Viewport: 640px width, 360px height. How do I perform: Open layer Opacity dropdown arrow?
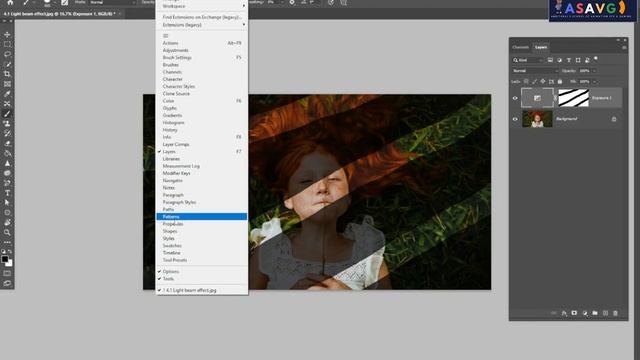[x=594, y=71]
